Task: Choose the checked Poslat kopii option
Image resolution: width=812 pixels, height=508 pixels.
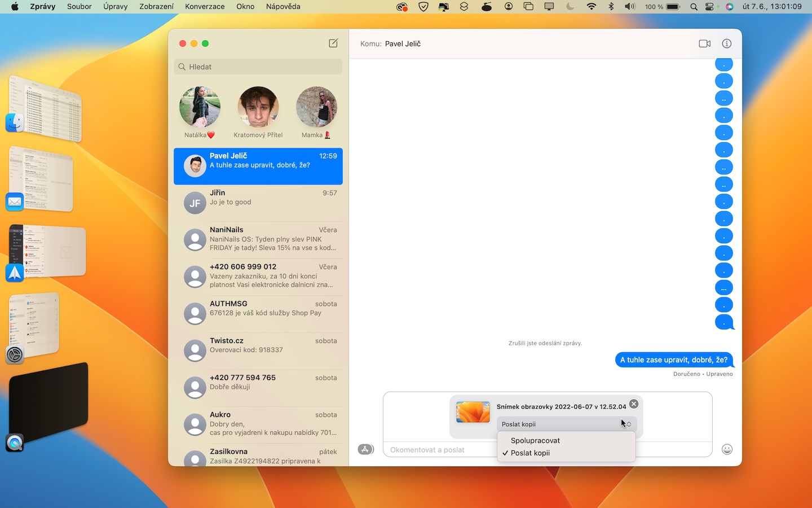Action: tap(566, 453)
